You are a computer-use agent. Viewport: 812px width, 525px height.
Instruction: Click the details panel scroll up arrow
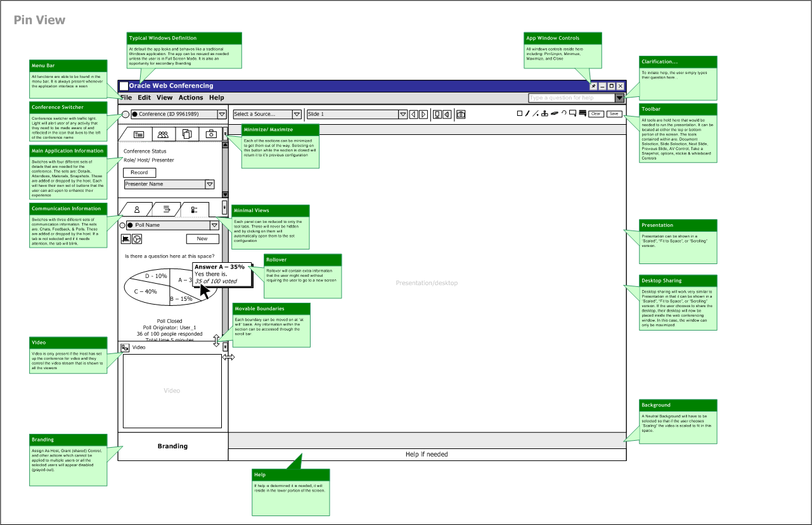tap(225, 144)
